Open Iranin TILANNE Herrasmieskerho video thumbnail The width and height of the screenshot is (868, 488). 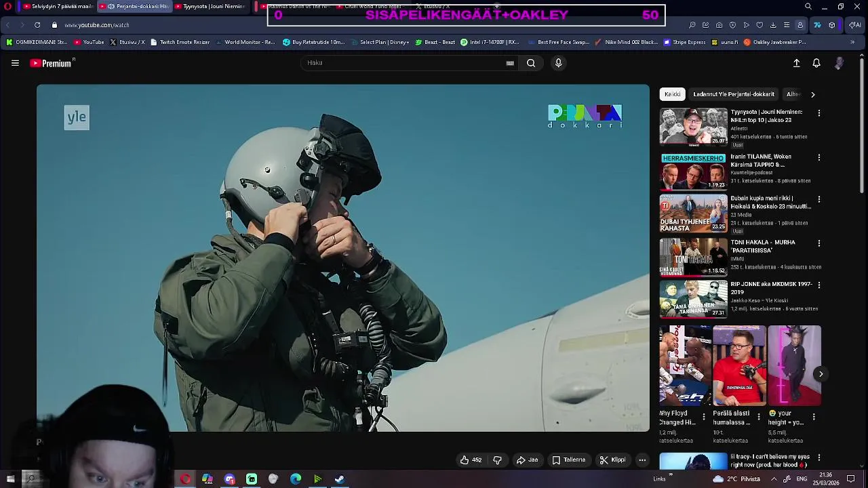[x=693, y=171]
